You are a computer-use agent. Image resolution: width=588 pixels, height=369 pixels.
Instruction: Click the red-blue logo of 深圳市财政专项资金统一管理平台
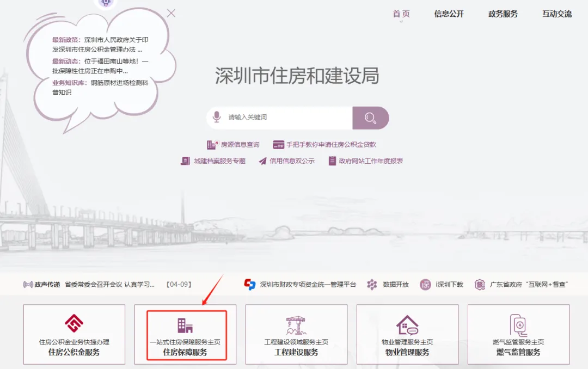coord(250,284)
